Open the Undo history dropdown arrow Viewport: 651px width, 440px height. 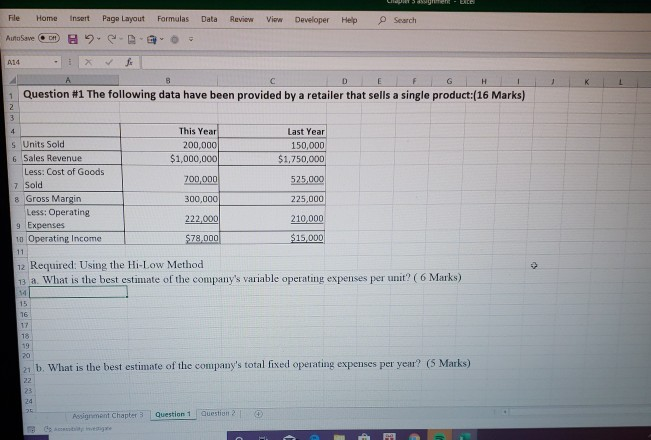click(x=99, y=39)
